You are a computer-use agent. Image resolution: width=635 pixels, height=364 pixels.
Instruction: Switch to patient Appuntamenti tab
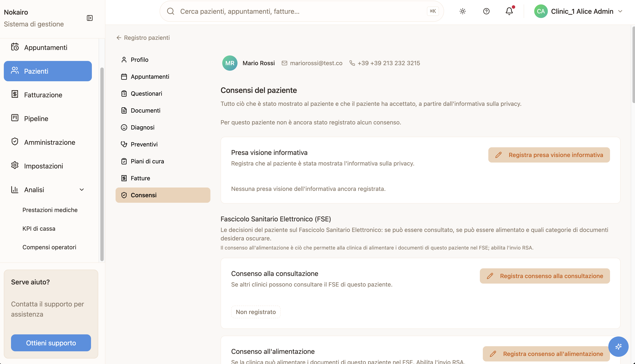click(163, 76)
